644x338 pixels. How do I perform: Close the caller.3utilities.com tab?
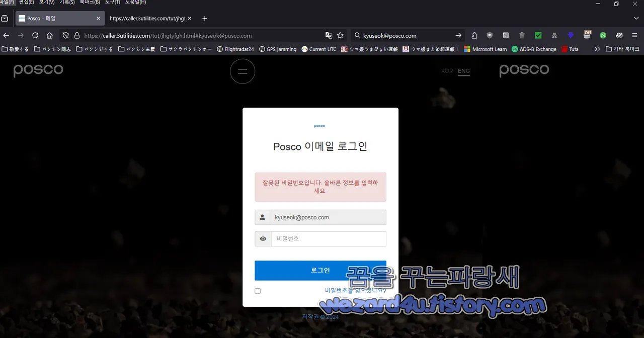190,19
